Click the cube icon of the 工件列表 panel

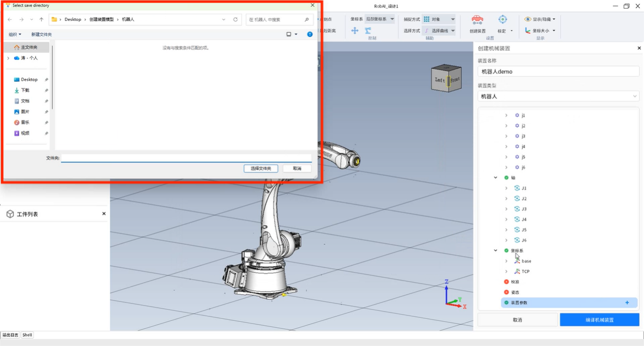click(x=10, y=214)
